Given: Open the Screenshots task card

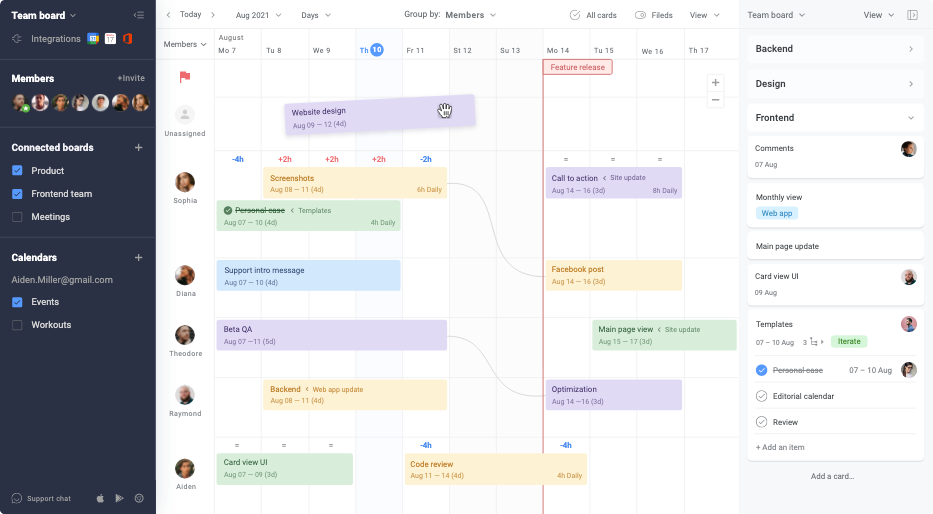Looking at the screenshot, I should tap(355, 183).
